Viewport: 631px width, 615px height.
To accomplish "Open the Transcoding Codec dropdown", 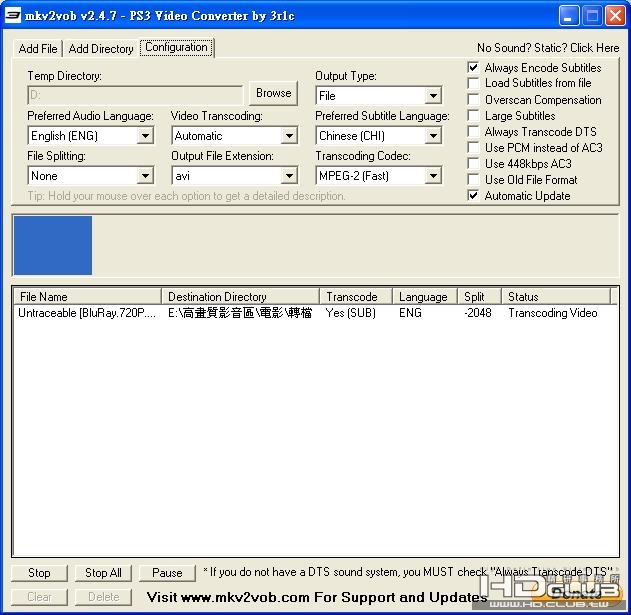I will [x=378, y=176].
